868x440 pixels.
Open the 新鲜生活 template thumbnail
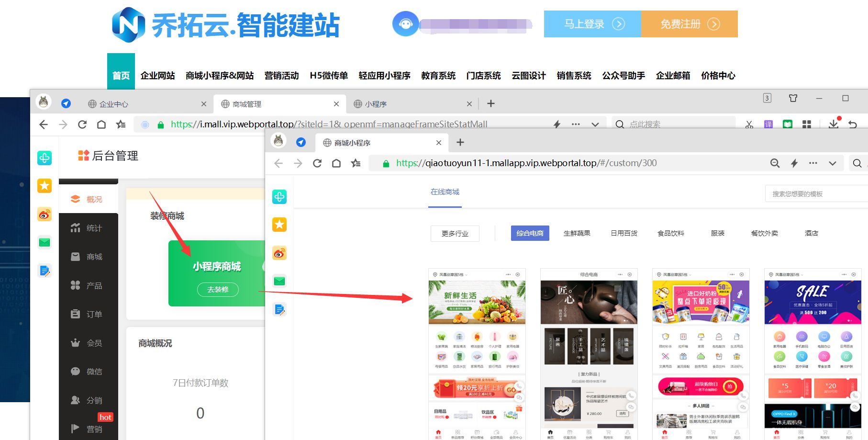[x=477, y=354]
